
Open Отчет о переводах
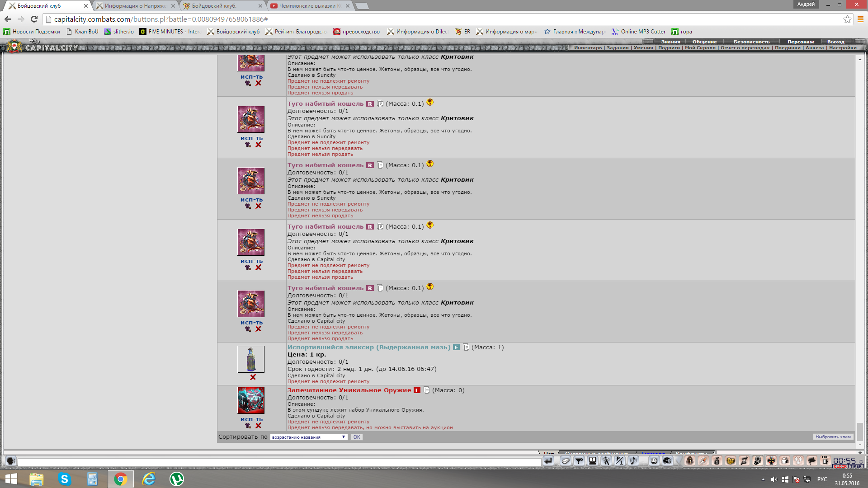745,48
